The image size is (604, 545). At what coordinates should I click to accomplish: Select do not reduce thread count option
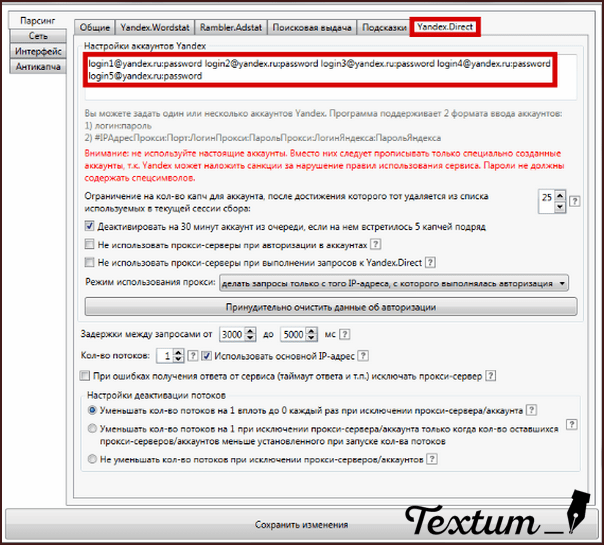[x=92, y=459]
